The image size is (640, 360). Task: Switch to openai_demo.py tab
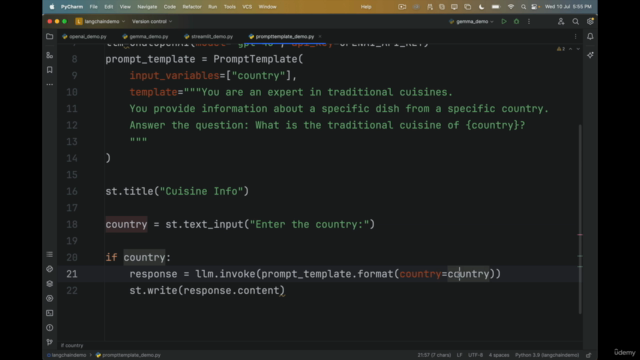(84, 36)
